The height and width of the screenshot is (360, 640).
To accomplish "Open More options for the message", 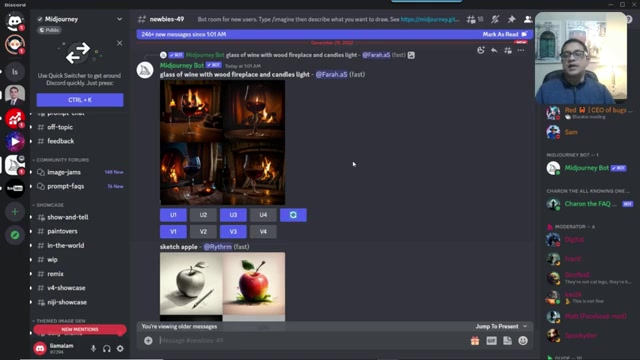I will click(521, 50).
